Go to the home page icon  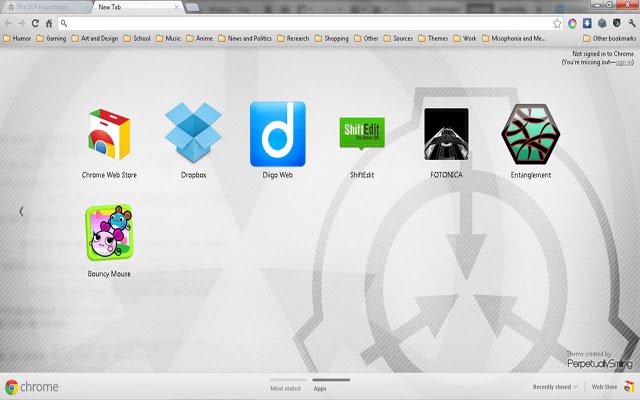[49, 23]
